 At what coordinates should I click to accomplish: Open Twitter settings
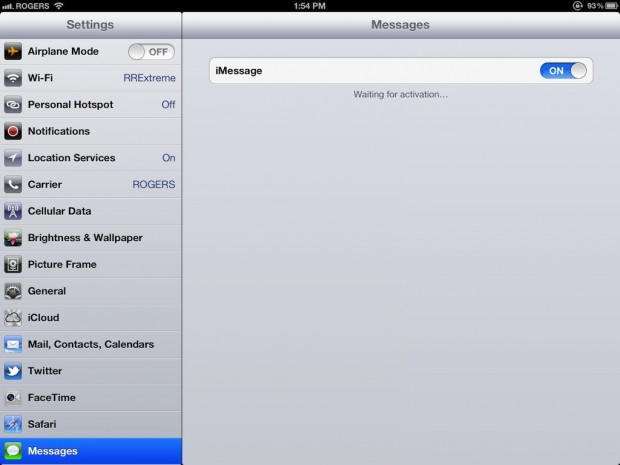click(91, 371)
